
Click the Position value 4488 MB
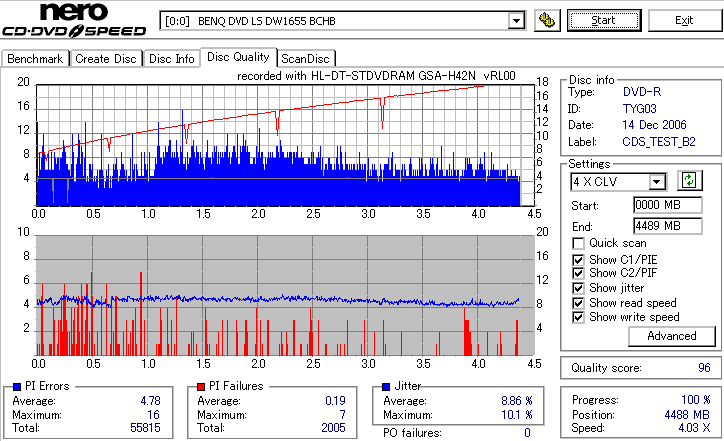[x=687, y=415]
